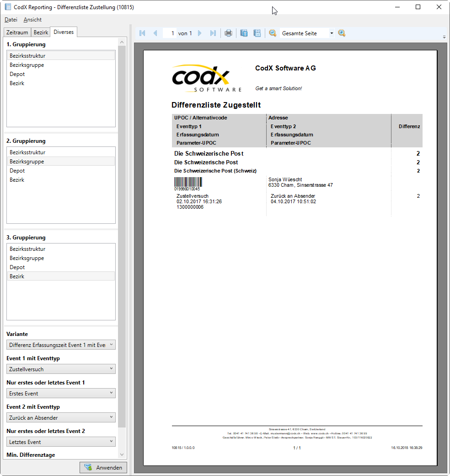The width and height of the screenshot is (450, 476).
Task: Switch to the Bezirk tab
Action: [41, 32]
